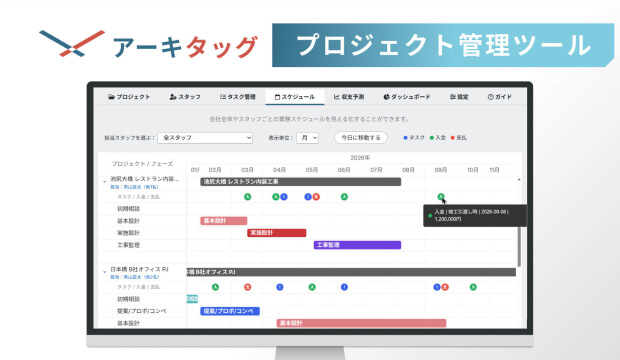Click the 07月 month header

point(376,170)
